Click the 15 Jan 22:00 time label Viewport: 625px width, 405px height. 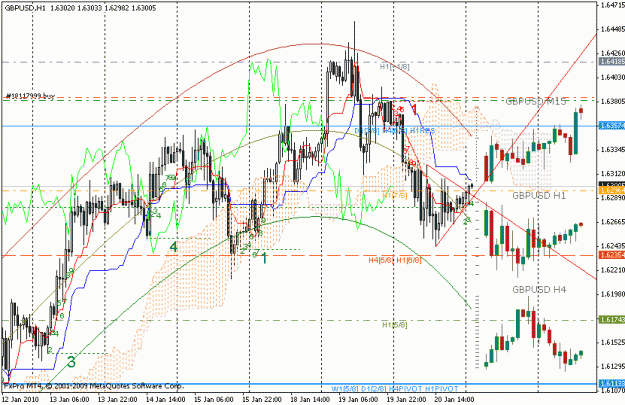pos(262,399)
